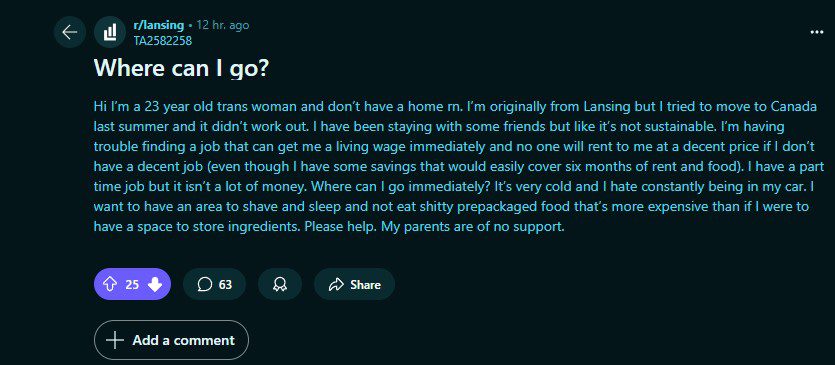Viewport: 835px width, 365px height.
Task: Give an award using the badge icon
Action: [280, 285]
